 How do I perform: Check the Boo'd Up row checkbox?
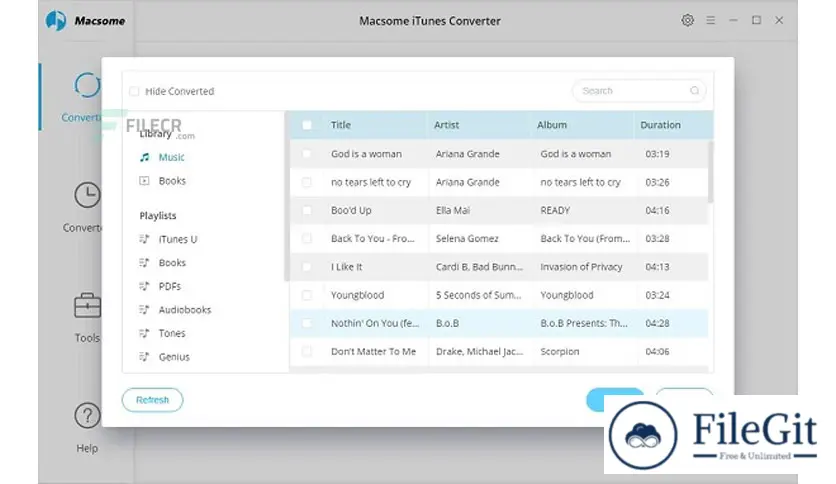coord(307,210)
